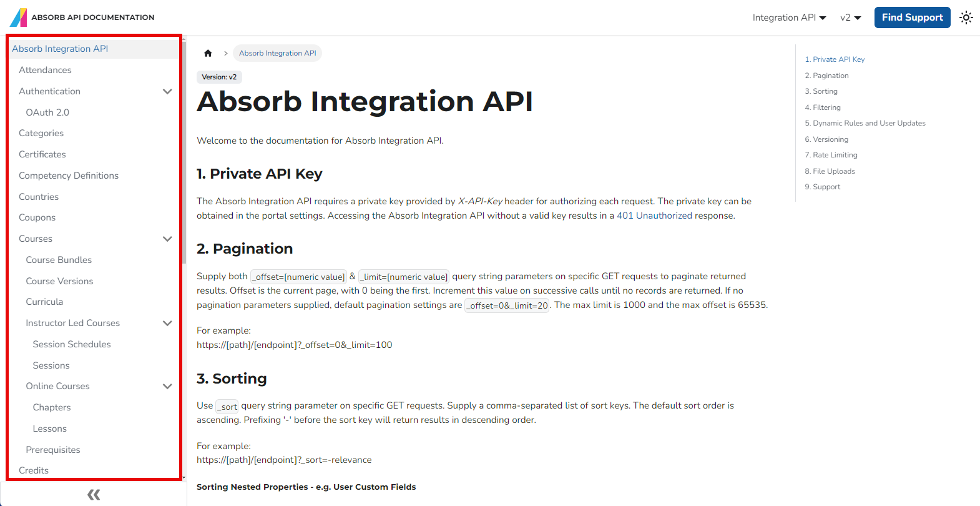Screen dimensions: 980x506
Task: Open Competency Definitions sidebar item
Action: point(69,176)
